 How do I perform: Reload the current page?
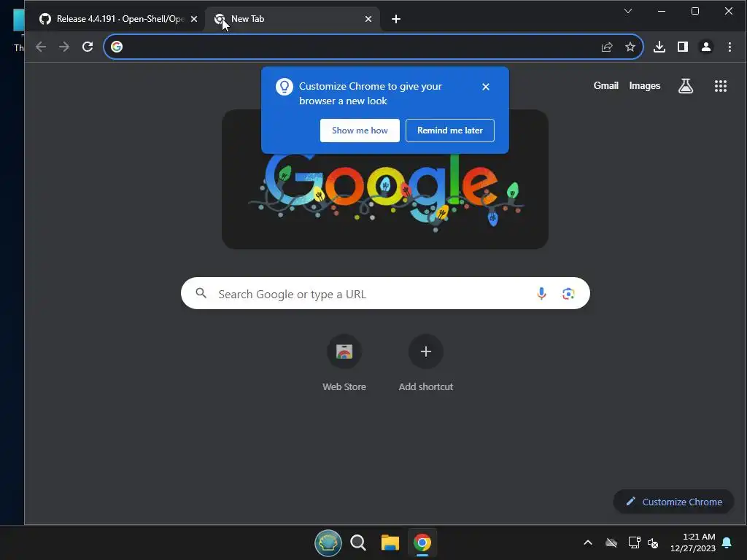(x=88, y=47)
